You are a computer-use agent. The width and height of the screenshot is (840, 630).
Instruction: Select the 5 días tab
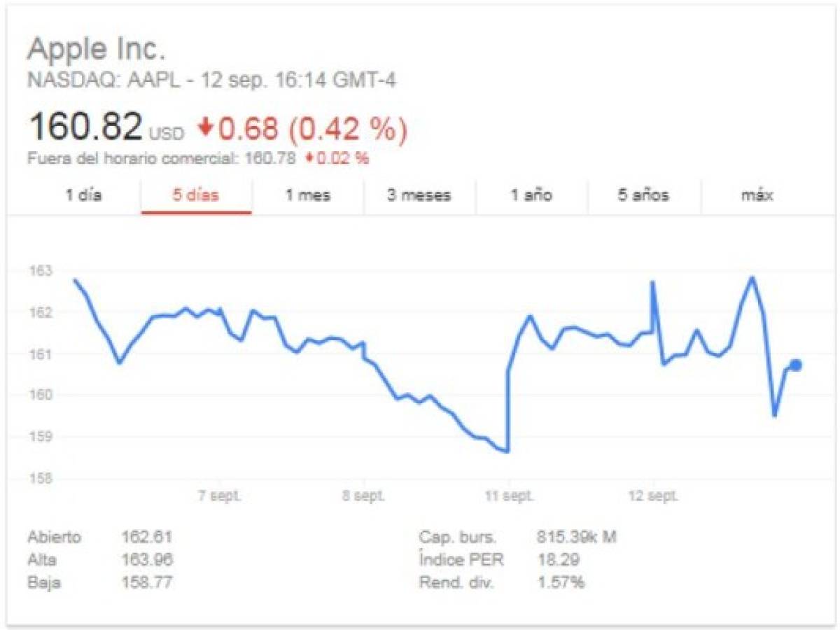[196, 195]
